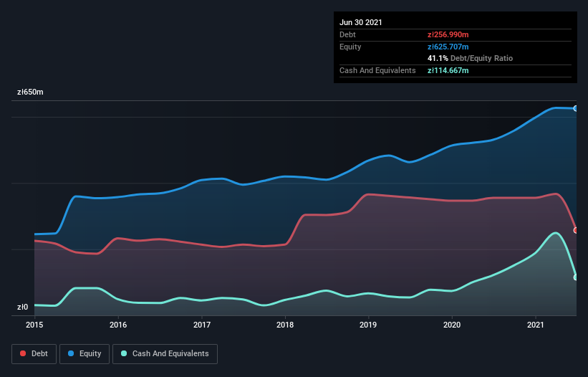
Task: Click the 2021 x-axis label
Action: pos(536,325)
